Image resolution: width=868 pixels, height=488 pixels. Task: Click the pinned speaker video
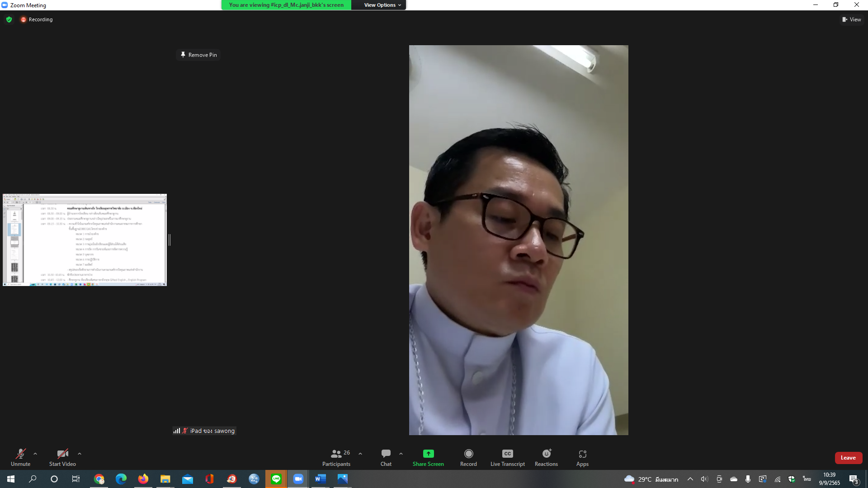pyautogui.click(x=519, y=240)
